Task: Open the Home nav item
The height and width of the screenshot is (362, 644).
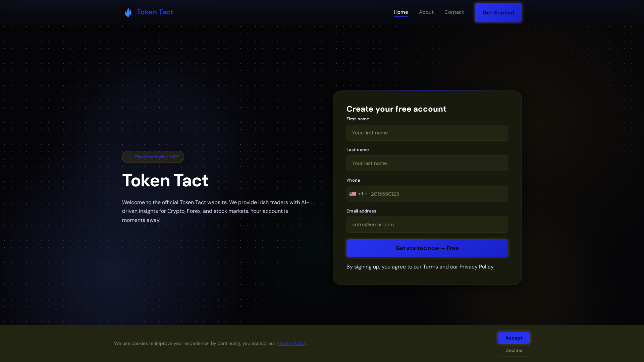Action: pyautogui.click(x=401, y=12)
